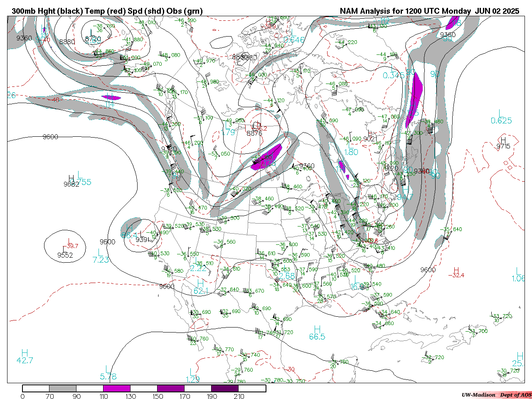The image size is (532, 399).
Task: Click the H 66.5 marker over the Gulf
Action: [317, 333]
